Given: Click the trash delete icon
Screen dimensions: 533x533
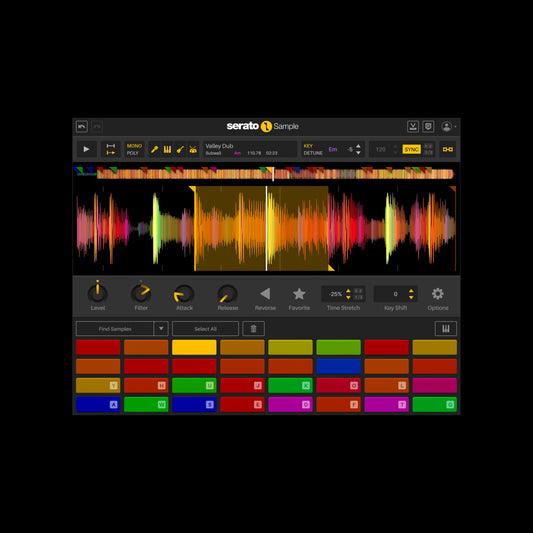Looking at the screenshot, I should click(253, 329).
